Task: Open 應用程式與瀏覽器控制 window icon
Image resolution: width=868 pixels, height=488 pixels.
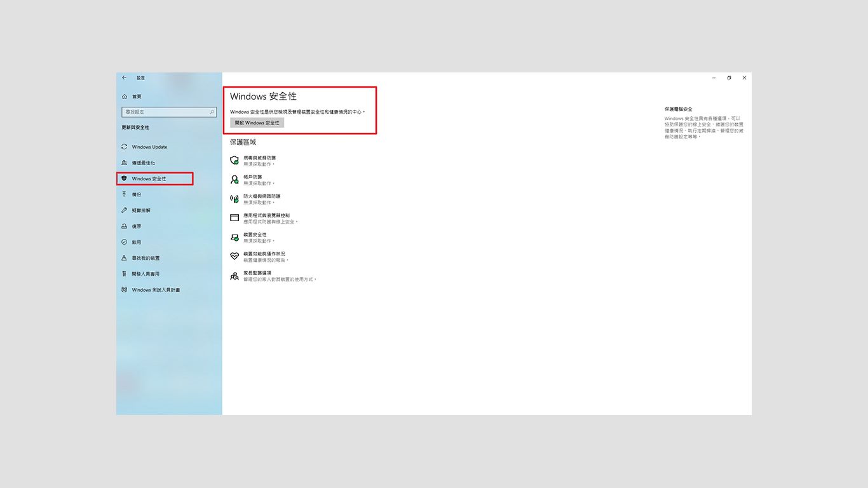Action: (234, 218)
